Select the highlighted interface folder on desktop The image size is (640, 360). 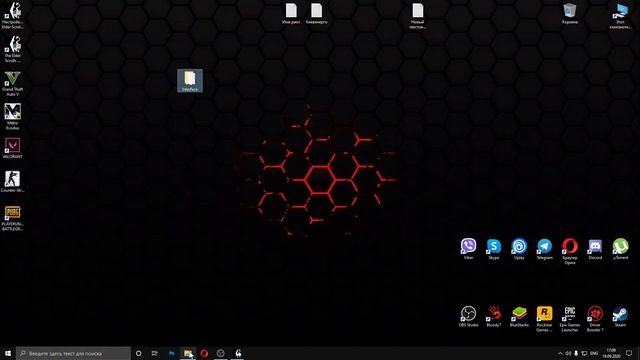tap(190, 80)
